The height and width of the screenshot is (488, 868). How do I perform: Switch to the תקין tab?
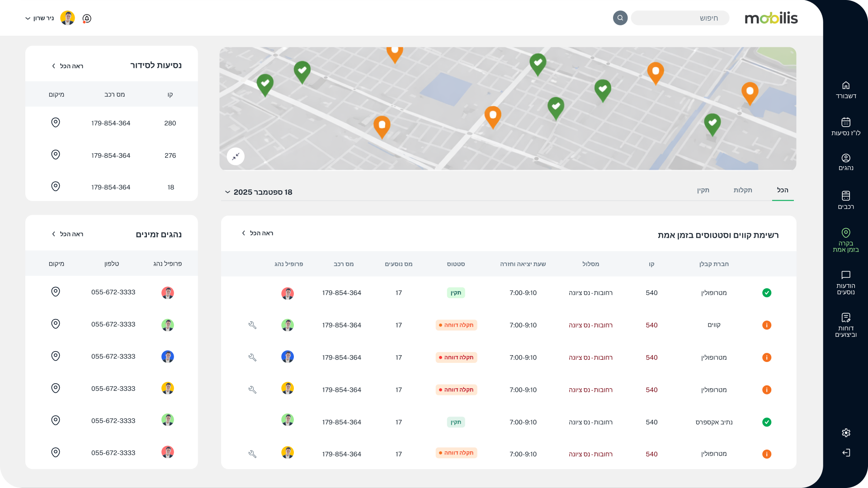(x=703, y=190)
